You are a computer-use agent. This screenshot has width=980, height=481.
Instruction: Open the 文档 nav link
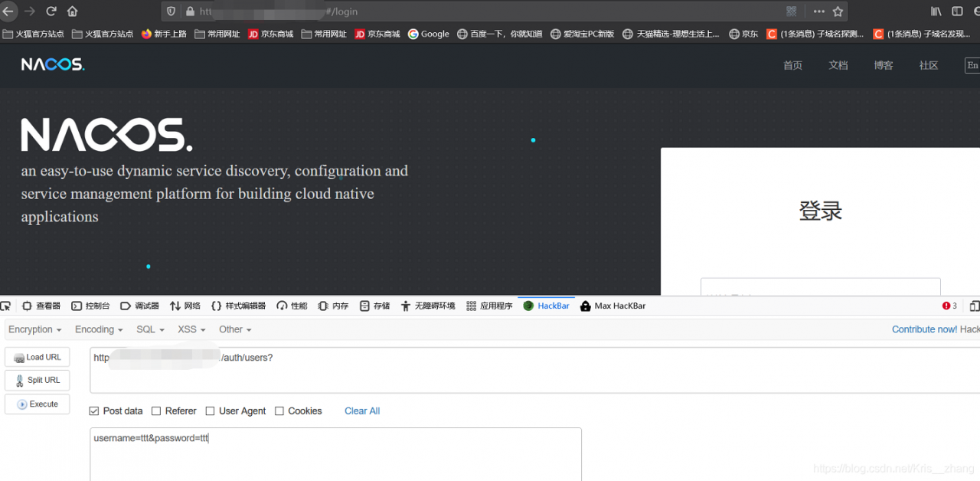pos(838,65)
